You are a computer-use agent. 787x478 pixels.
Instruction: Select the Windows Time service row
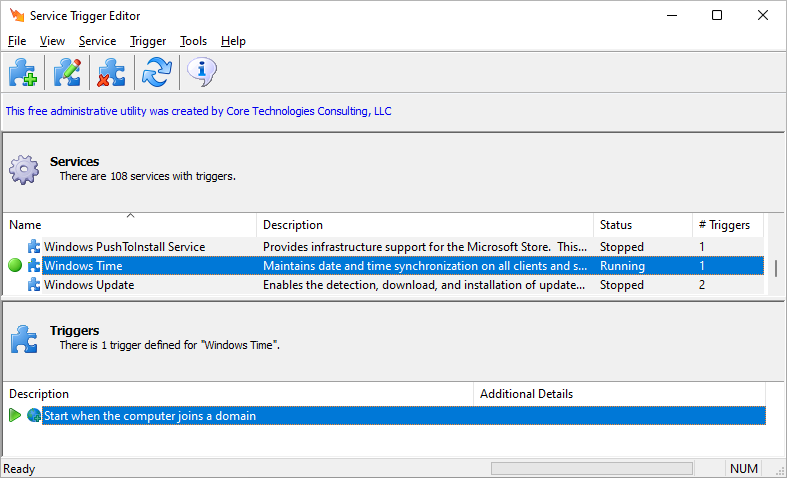pos(383,266)
